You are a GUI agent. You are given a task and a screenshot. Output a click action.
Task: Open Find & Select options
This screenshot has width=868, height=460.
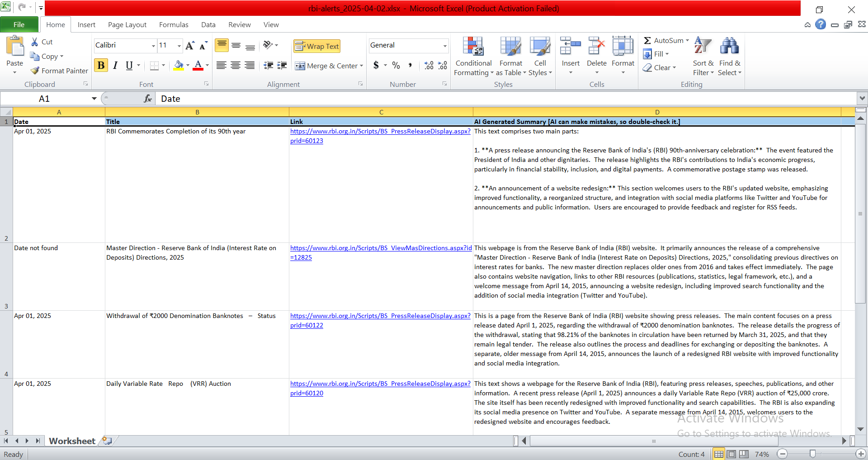(730, 57)
